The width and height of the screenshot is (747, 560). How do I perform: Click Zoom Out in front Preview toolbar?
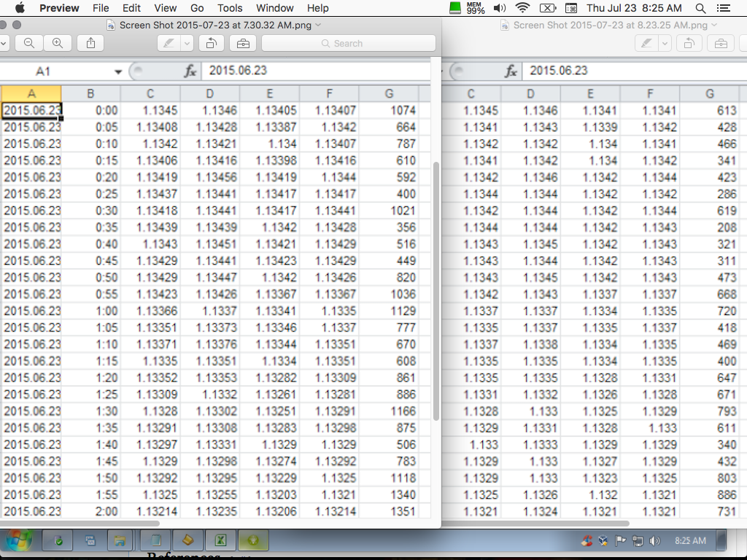tap(29, 43)
